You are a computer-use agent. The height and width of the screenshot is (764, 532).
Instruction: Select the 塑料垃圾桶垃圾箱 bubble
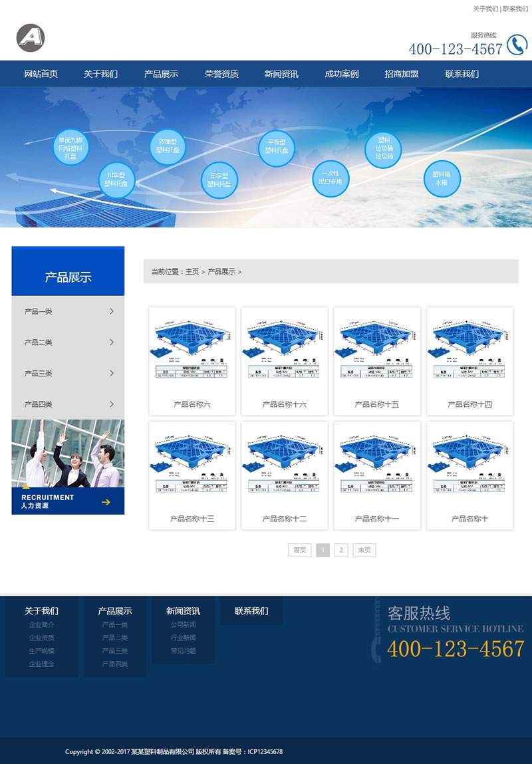pos(384,150)
